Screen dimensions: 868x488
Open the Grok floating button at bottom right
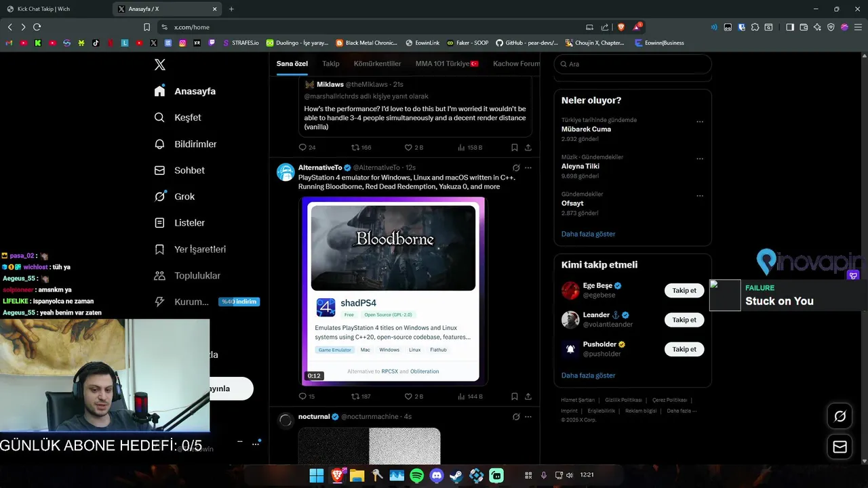coord(840,416)
